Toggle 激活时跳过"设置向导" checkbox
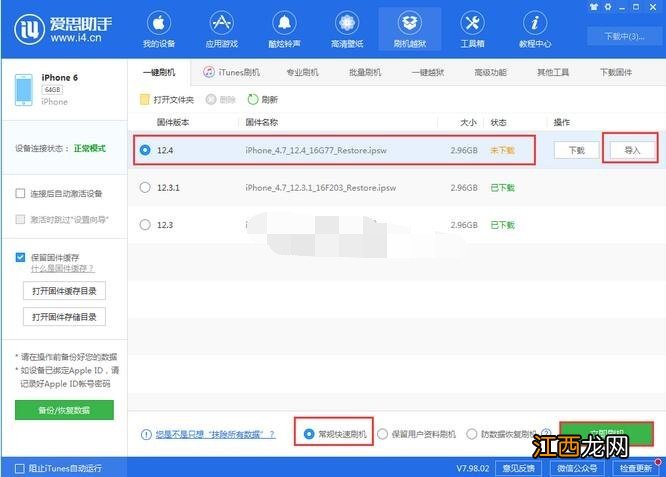Screen dimensions: 666x477 click(x=20, y=219)
